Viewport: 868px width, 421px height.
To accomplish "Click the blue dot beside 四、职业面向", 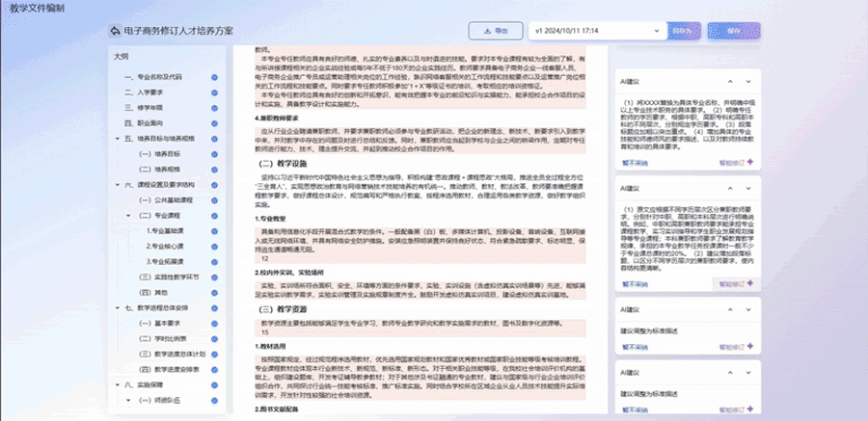I will 214,123.
